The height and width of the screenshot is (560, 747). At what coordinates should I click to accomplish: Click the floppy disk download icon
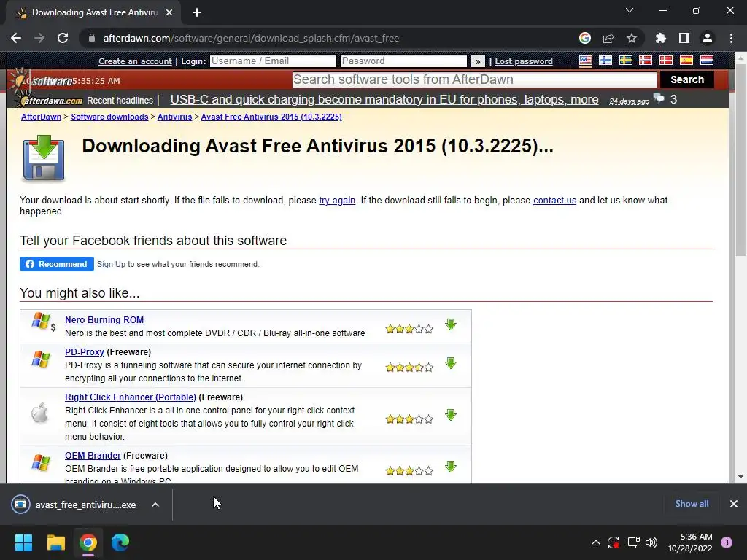tap(43, 158)
